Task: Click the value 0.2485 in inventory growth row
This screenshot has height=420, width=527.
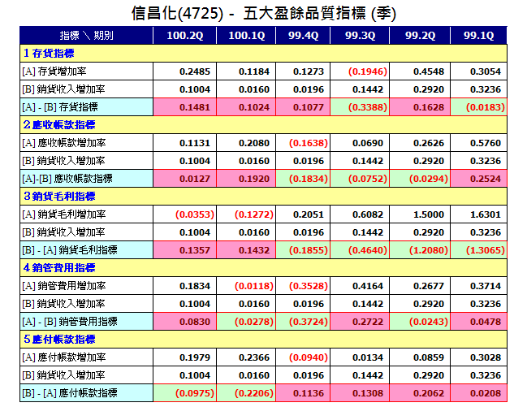Action: pos(195,71)
